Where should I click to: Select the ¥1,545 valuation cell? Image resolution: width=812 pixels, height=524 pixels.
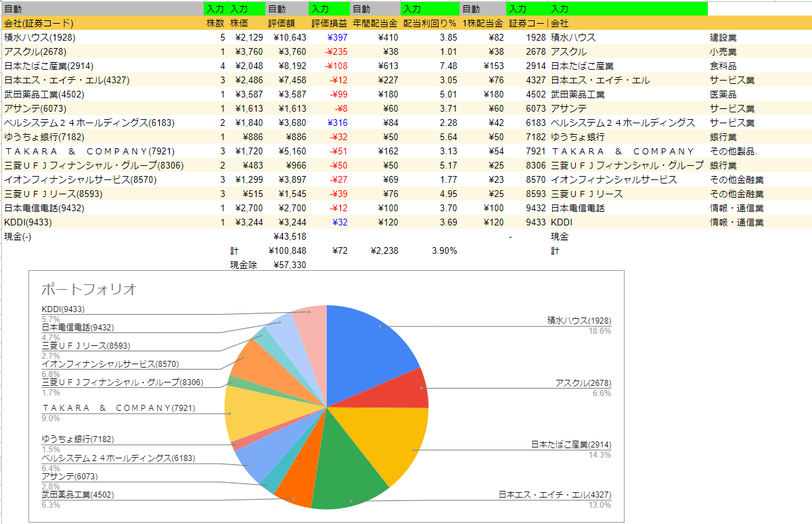click(286, 194)
